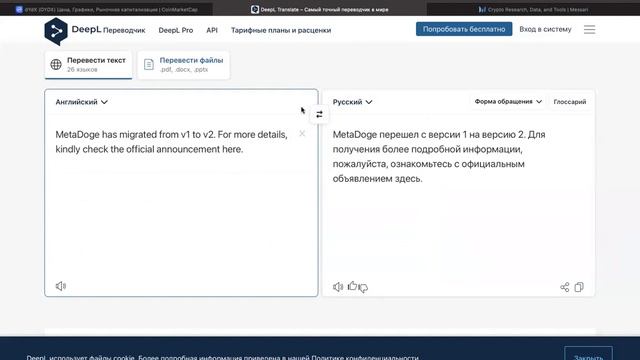Share the translation
The width and height of the screenshot is (640, 360).
click(x=564, y=287)
